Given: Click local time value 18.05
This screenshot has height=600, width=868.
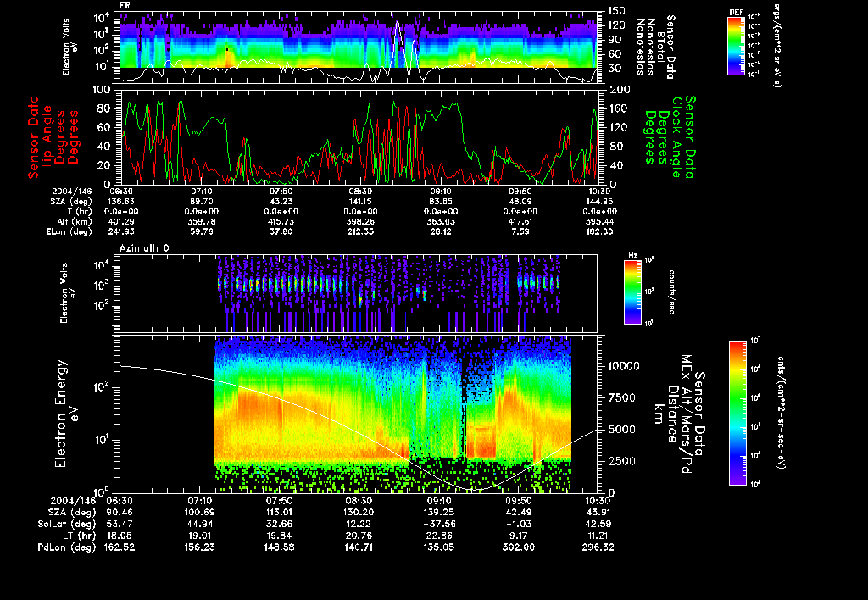Looking at the screenshot, I should (x=120, y=536).
